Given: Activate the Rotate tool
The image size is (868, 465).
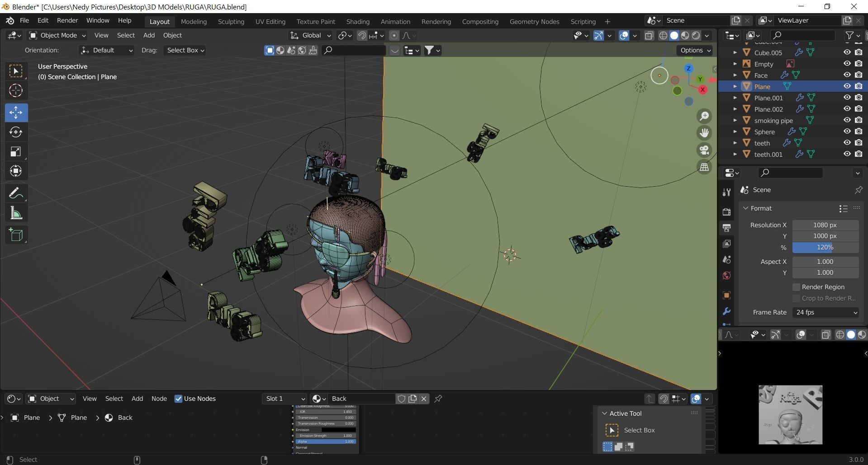Looking at the screenshot, I should point(16,132).
